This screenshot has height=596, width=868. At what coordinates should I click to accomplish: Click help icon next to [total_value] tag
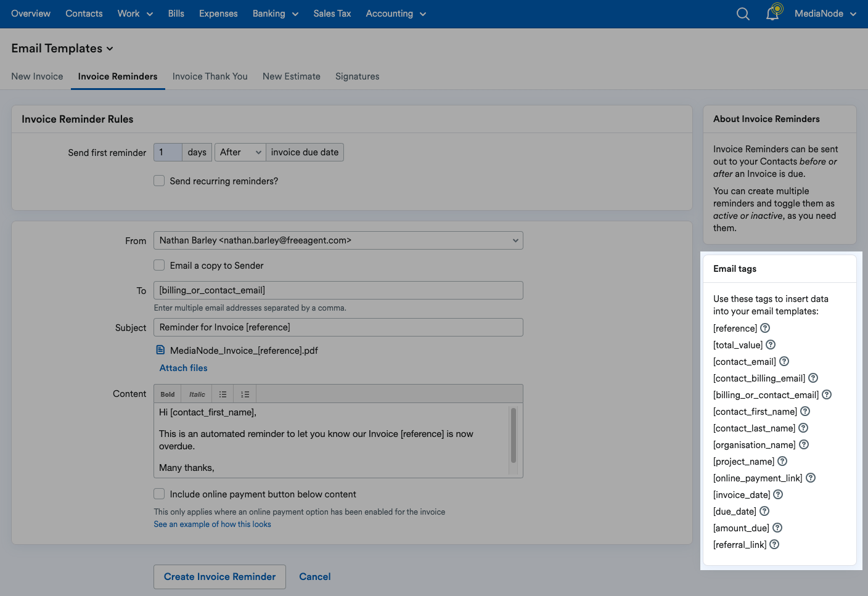pyautogui.click(x=771, y=345)
